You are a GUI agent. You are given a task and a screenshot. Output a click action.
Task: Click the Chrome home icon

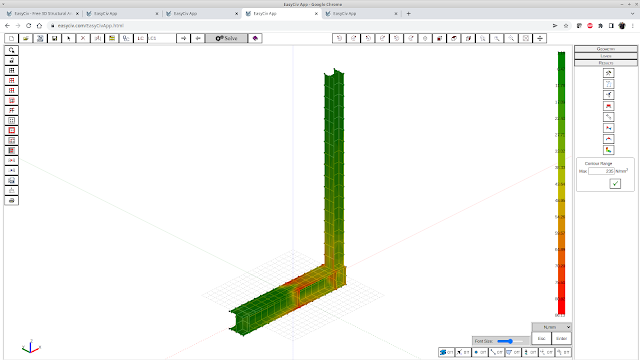39,26
